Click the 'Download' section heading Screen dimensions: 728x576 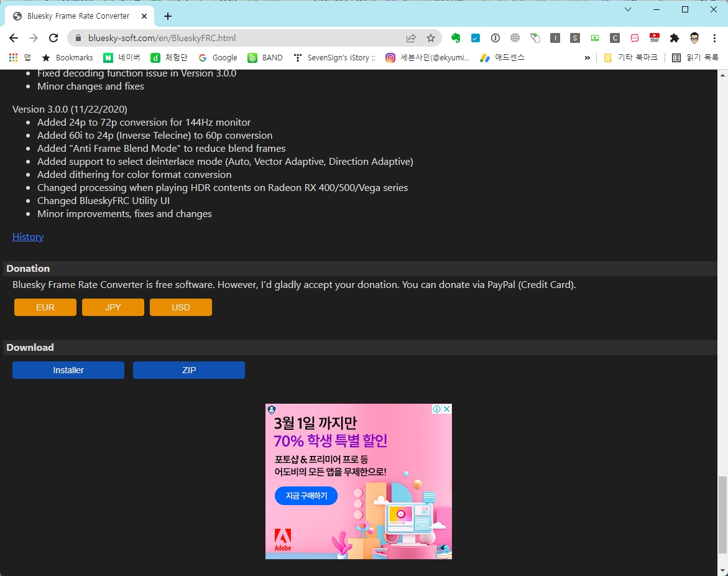pos(30,348)
